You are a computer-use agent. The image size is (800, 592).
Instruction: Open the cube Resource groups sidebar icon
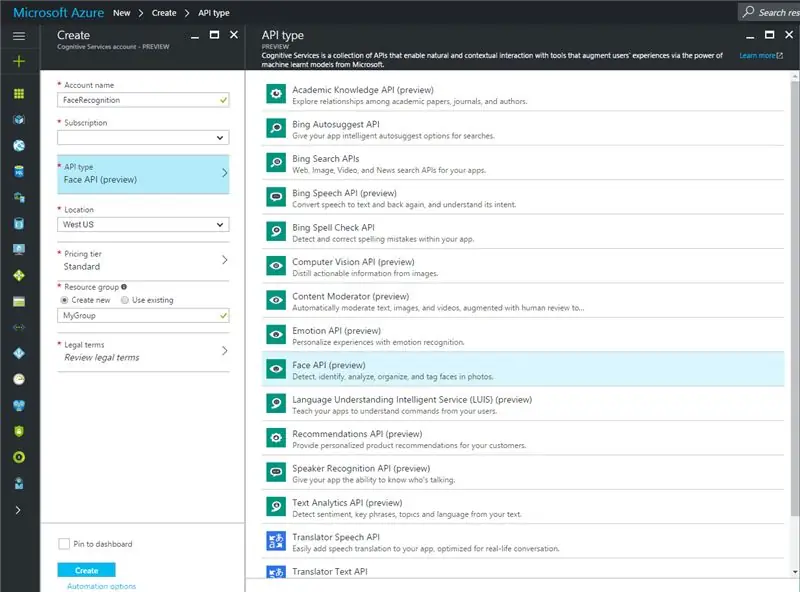click(x=19, y=120)
